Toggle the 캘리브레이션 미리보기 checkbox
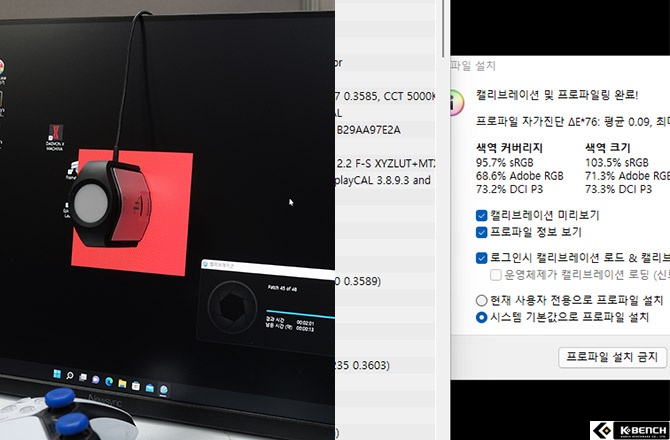Screen dimensions: 670x440 tap(482, 215)
